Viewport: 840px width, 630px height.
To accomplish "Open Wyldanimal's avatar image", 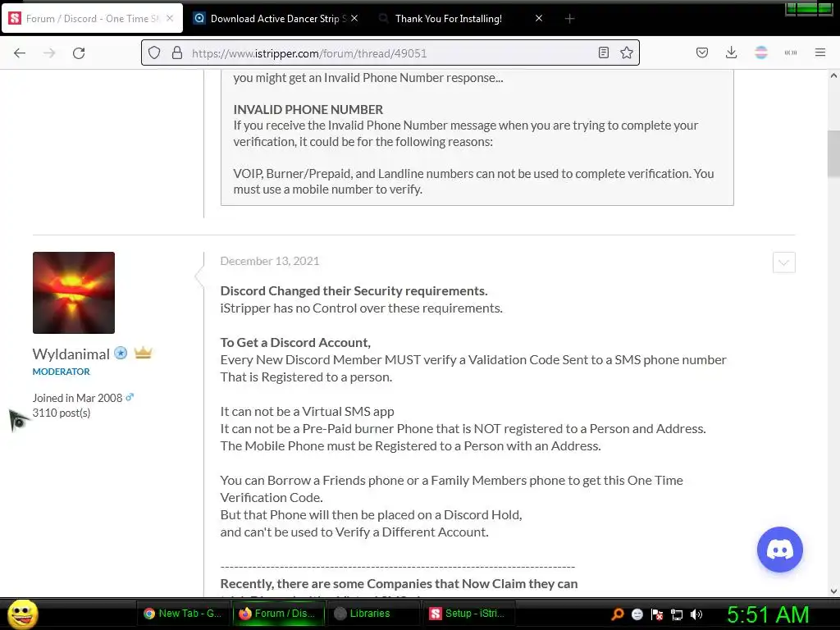I will click(73, 293).
